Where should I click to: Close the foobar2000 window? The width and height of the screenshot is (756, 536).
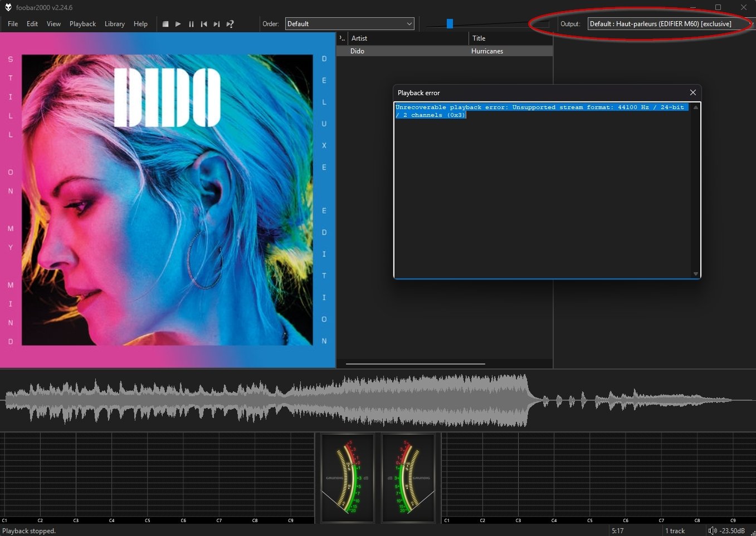744,7
